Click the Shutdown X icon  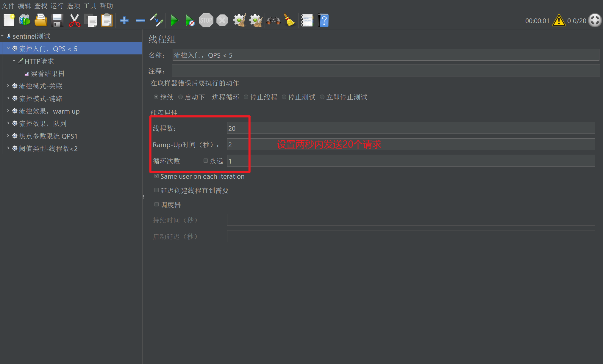(x=222, y=21)
